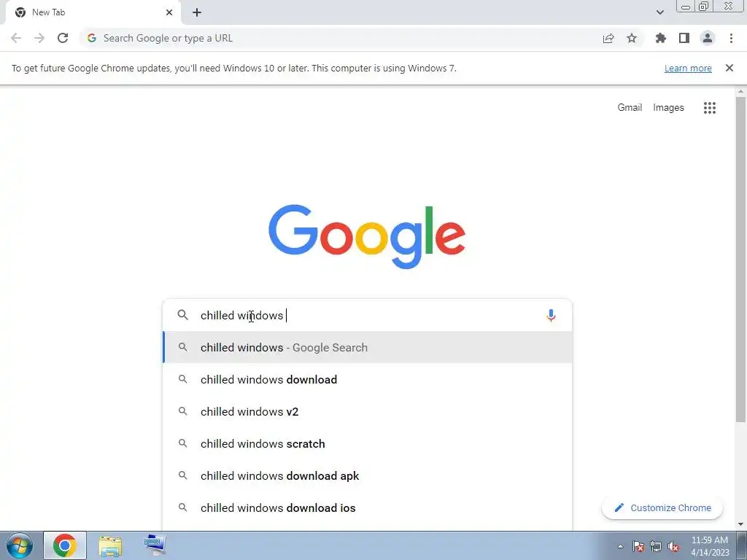The image size is (747, 560).
Task: Click the page vertical scrollbar
Action: click(740, 260)
